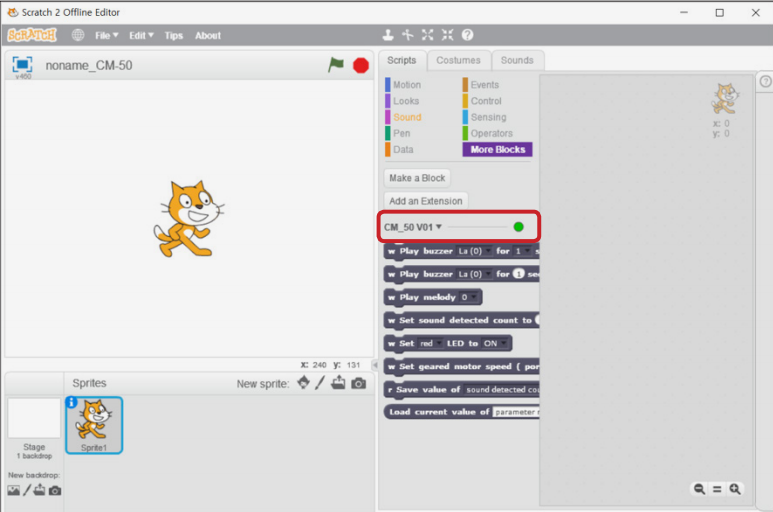Screen dimensions: 773x512
Task: Open Play melody number dropdown
Action: pyautogui.click(x=469, y=297)
